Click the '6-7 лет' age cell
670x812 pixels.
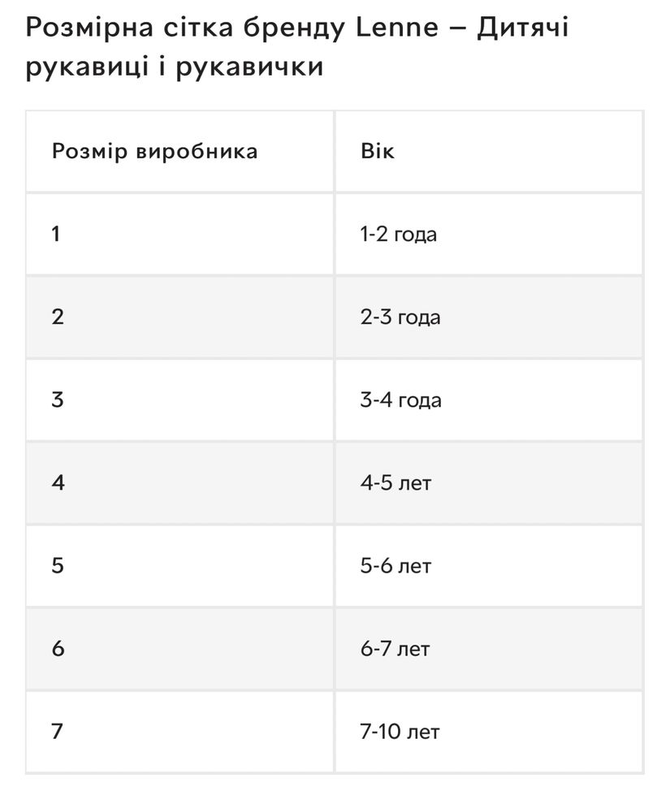coord(489,648)
